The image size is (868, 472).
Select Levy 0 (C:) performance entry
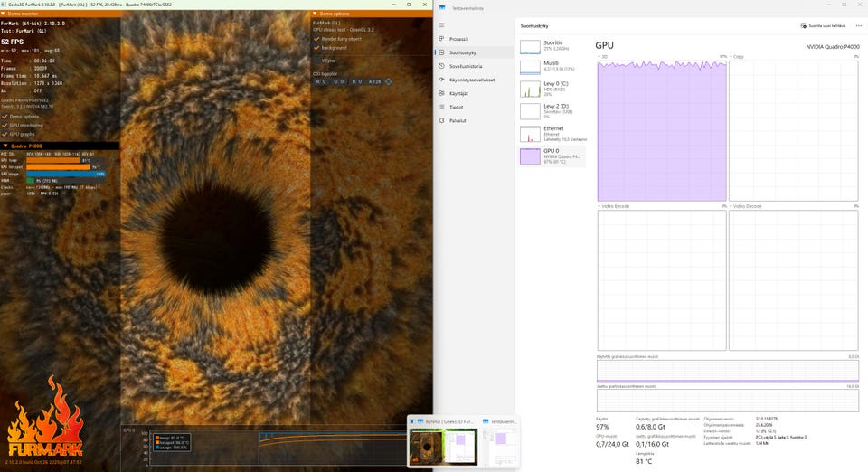(x=552, y=89)
